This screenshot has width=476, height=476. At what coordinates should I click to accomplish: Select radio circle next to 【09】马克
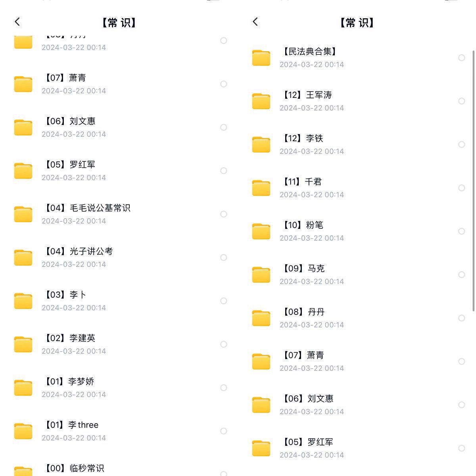462,274
